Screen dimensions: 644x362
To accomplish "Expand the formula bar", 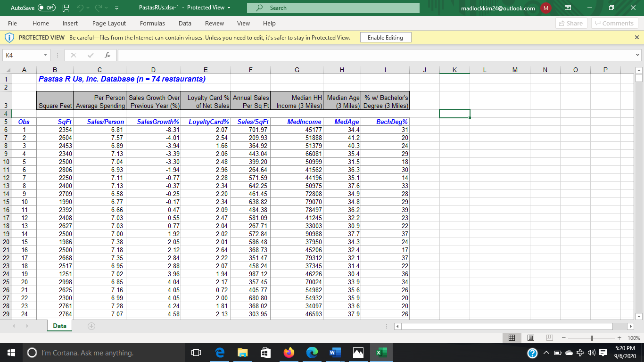I will [x=638, y=56].
